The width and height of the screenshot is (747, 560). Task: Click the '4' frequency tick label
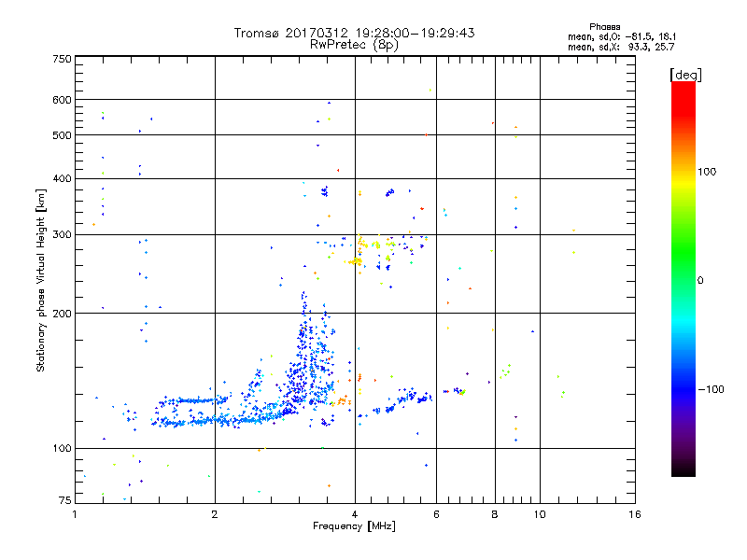[355, 514]
